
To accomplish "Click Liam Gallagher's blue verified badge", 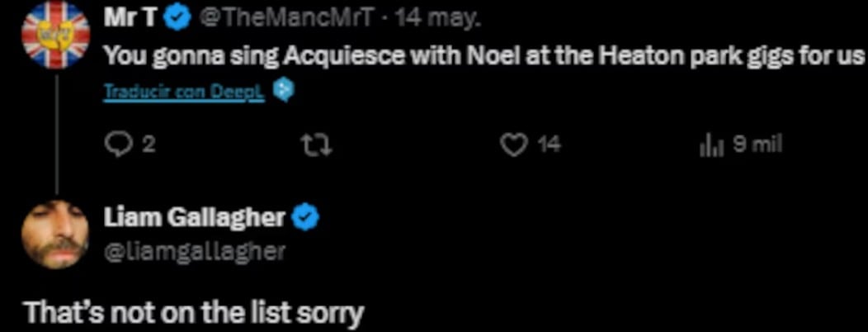I will pyautogui.click(x=308, y=218).
